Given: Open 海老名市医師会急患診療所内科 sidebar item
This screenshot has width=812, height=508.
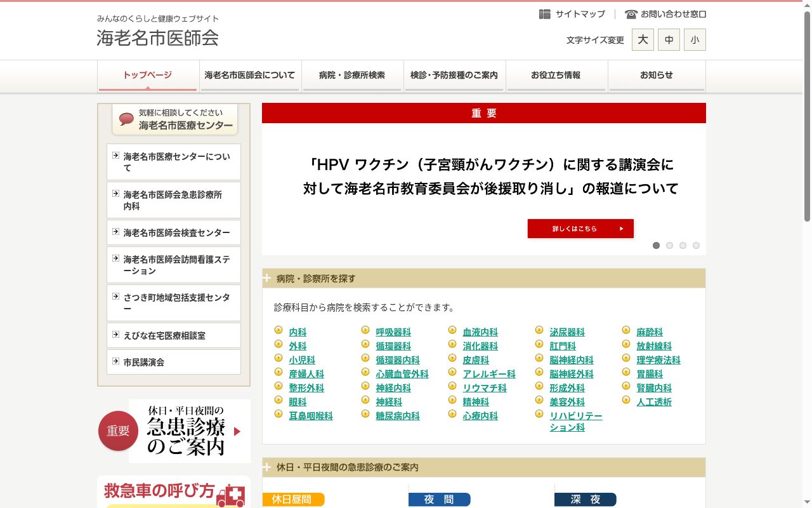Looking at the screenshot, I should coord(174,200).
